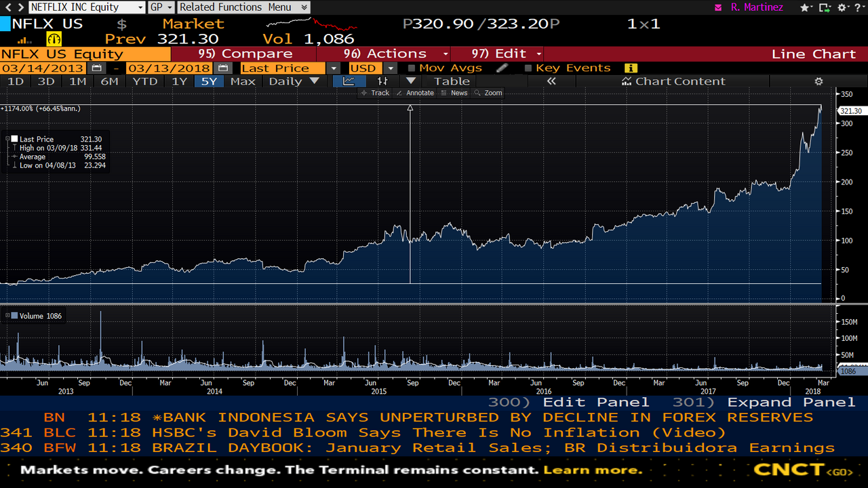Select the Max range tab
The height and width of the screenshot is (488, 868).
[x=243, y=81]
